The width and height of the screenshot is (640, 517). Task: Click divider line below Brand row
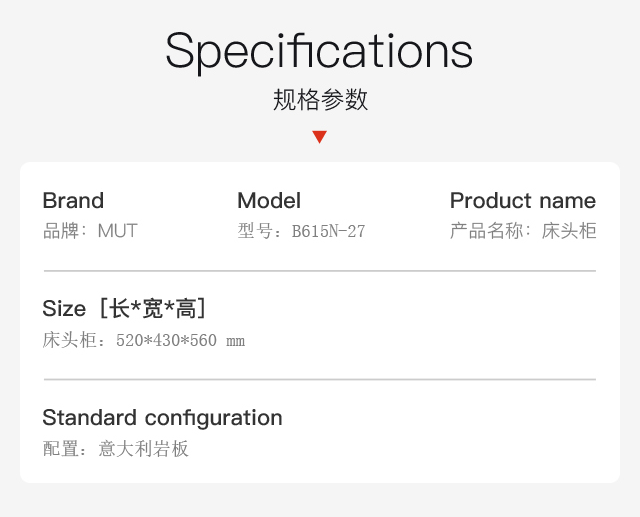pos(320,271)
